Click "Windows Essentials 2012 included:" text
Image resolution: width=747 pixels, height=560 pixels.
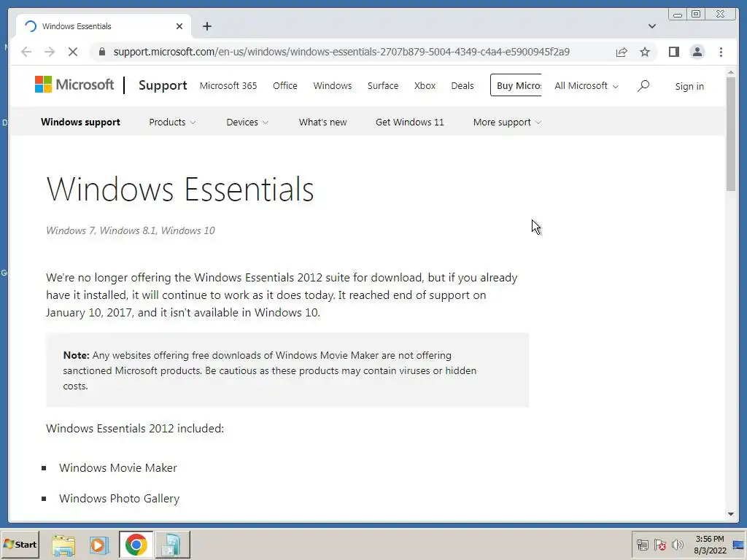pyautogui.click(x=135, y=428)
